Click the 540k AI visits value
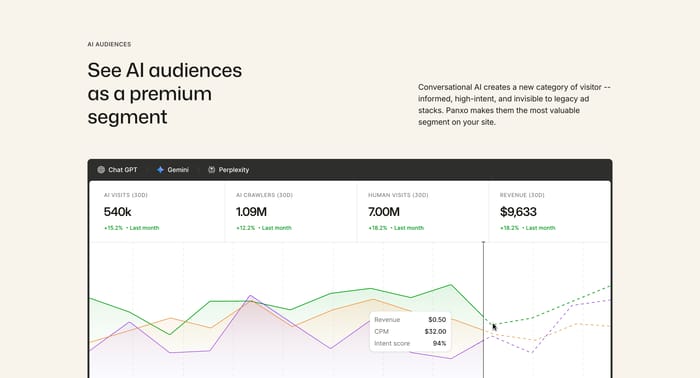 (117, 212)
